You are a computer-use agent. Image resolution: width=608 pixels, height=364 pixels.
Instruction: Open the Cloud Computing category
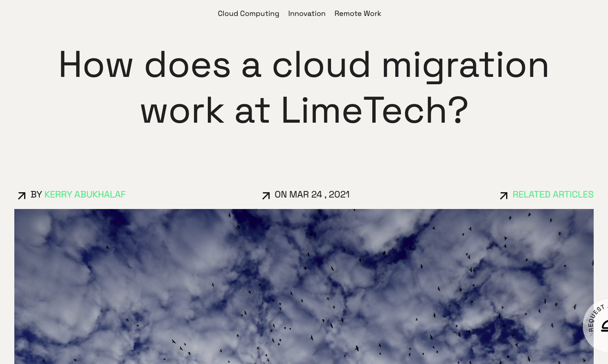248,13
